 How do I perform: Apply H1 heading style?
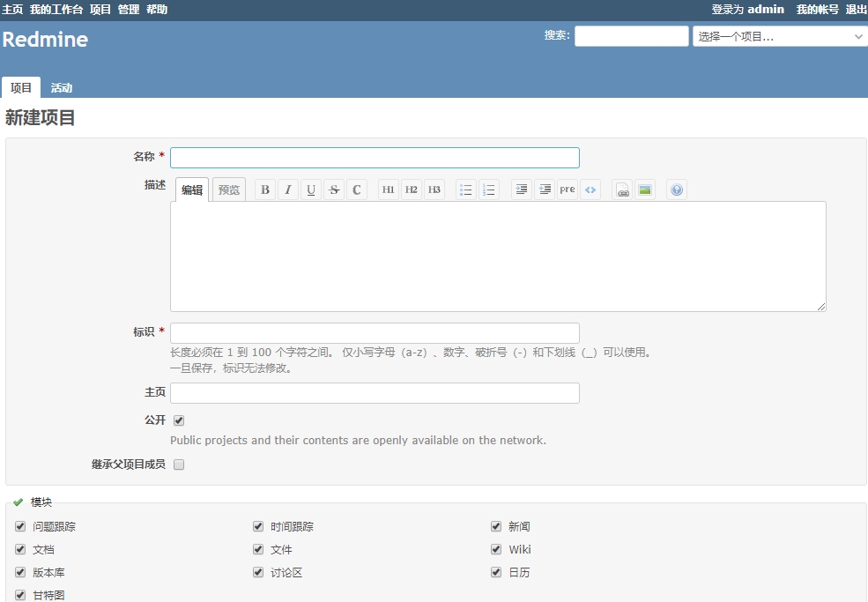point(389,190)
